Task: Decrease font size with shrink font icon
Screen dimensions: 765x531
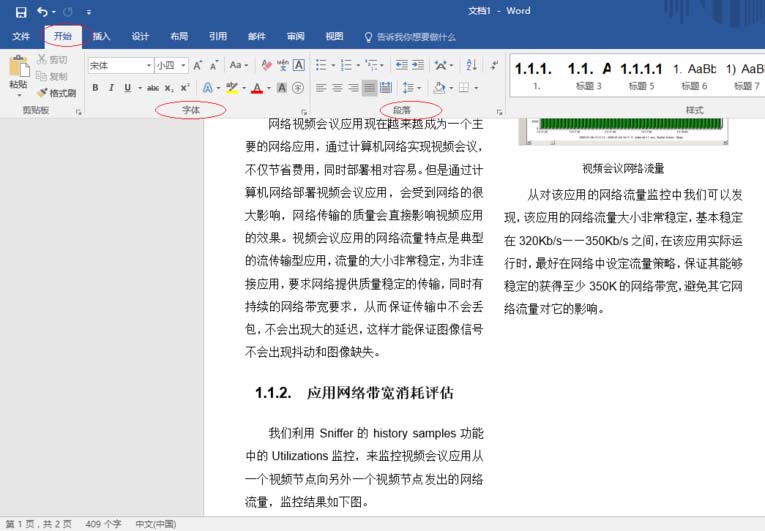Action: [214, 65]
